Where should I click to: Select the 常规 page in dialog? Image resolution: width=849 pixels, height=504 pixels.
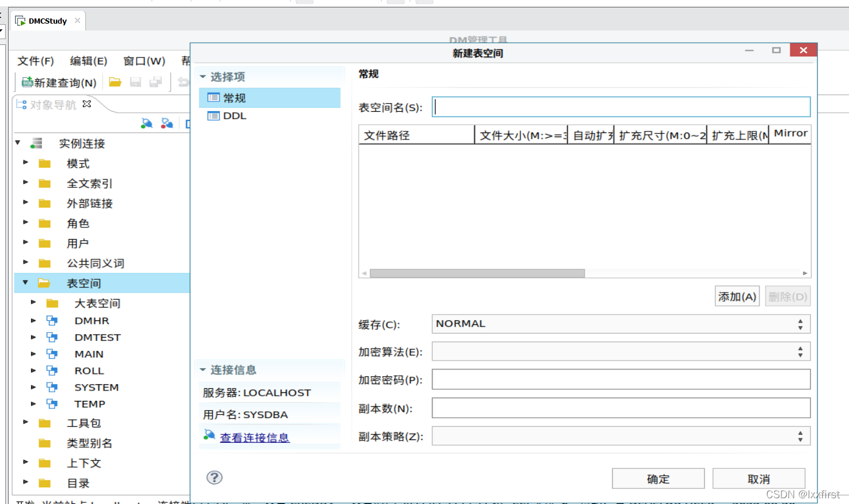coord(270,98)
